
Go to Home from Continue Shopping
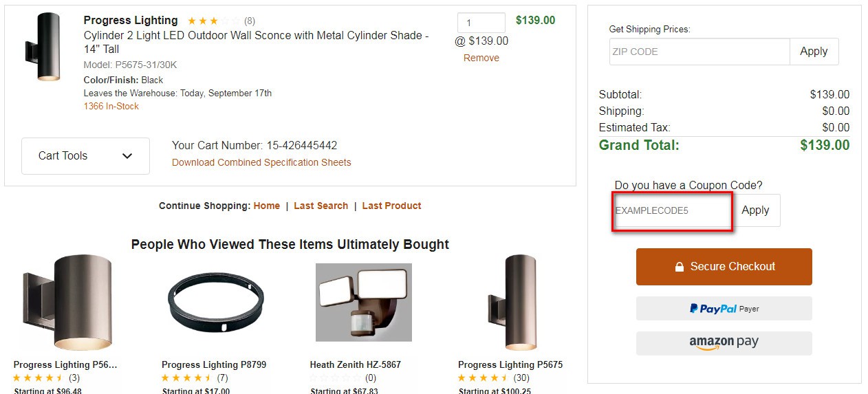[267, 206]
